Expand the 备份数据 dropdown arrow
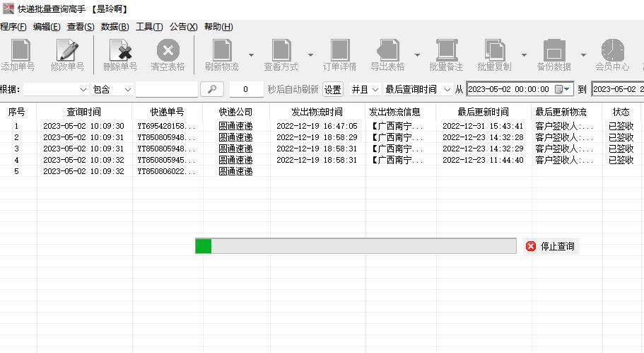644x353 pixels. pyautogui.click(x=583, y=54)
